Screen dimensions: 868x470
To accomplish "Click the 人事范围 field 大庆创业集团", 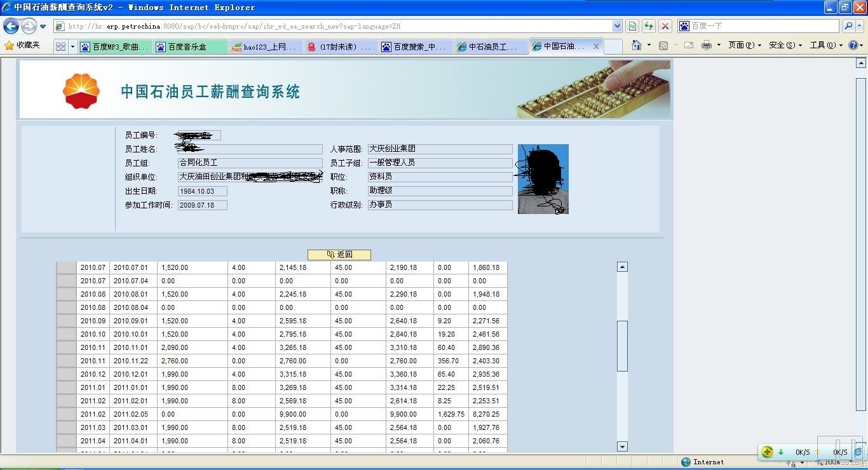I will [x=440, y=149].
